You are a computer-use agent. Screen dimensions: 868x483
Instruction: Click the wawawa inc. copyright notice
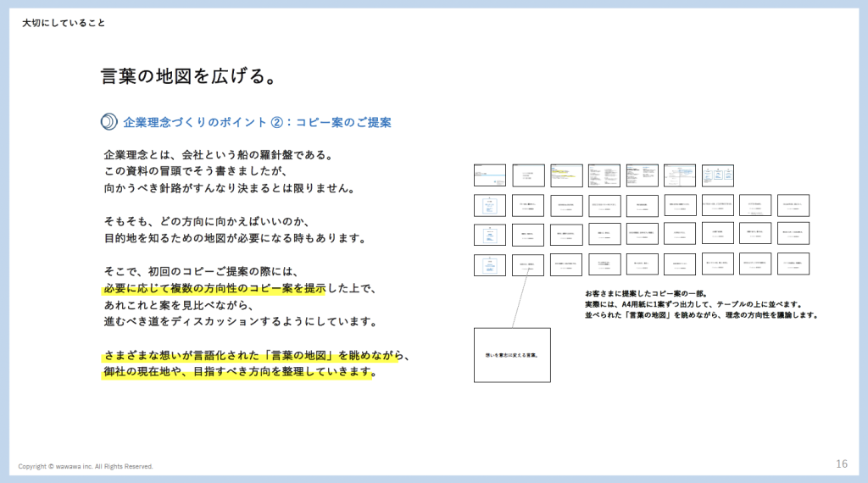pos(86,466)
